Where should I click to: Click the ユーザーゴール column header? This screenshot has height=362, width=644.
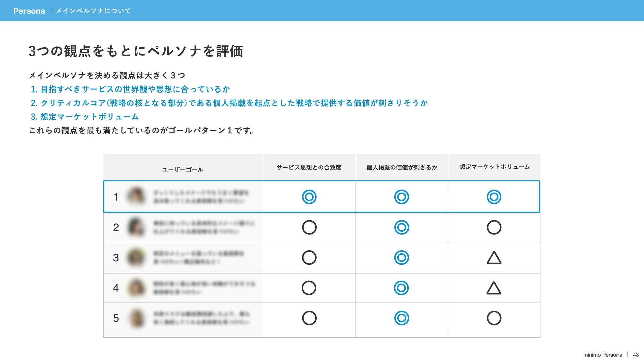(182, 170)
